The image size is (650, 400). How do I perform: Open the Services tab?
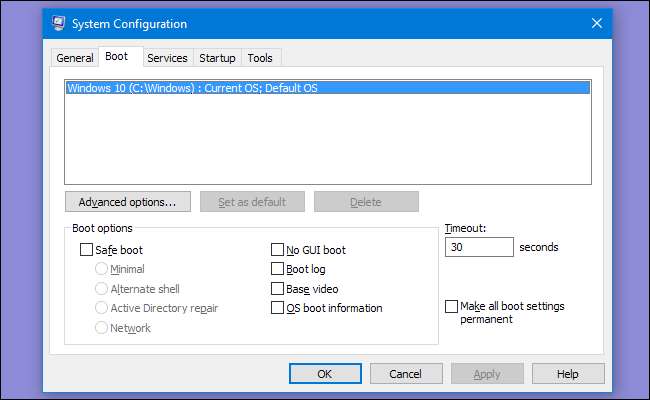click(x=167, y=58)
